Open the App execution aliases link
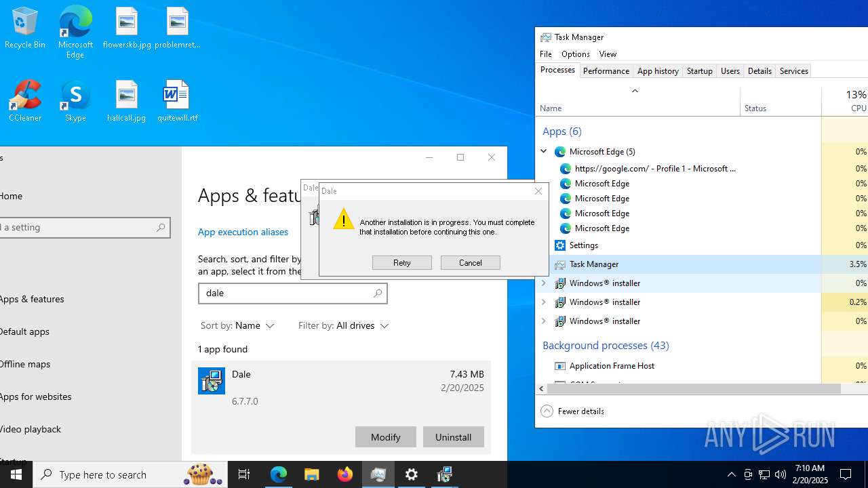Viewport: 868px width, 488px height. click(243, 232)
